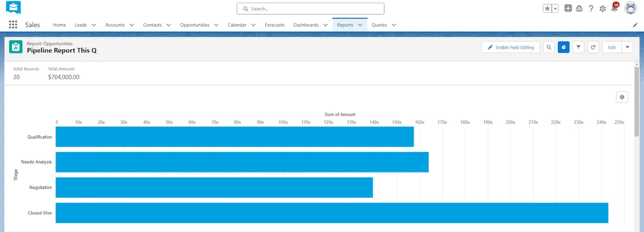Click the Enable Field Editing button
The width and height of the screenshot is (644, 232).
(511, 47)
